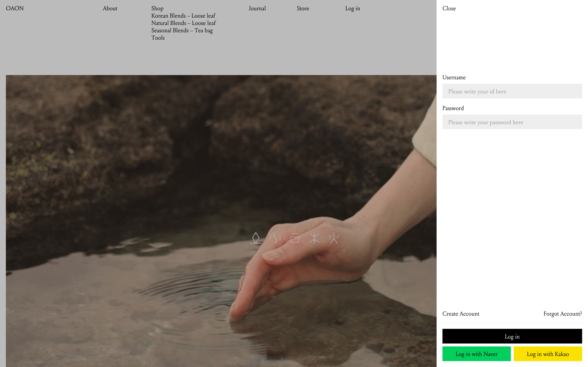The width and height of the screenshot is (588, 367).
Task: Open the Create Account link
Action: click(x=461, y=314)
